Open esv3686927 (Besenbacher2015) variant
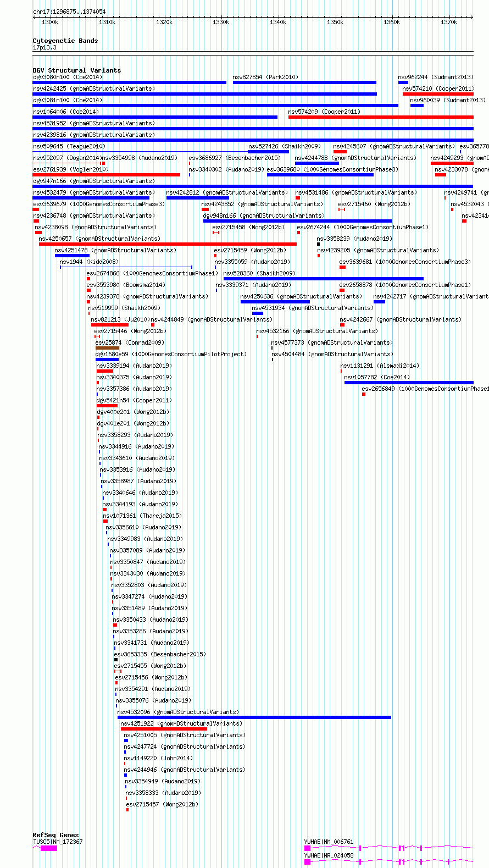The width and height of the screenshot is (489, 868). click(x=190, y=163)
